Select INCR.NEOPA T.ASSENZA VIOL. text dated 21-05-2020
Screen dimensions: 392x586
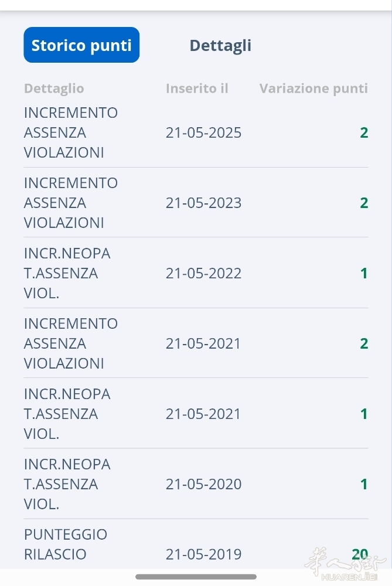[67, 484]
